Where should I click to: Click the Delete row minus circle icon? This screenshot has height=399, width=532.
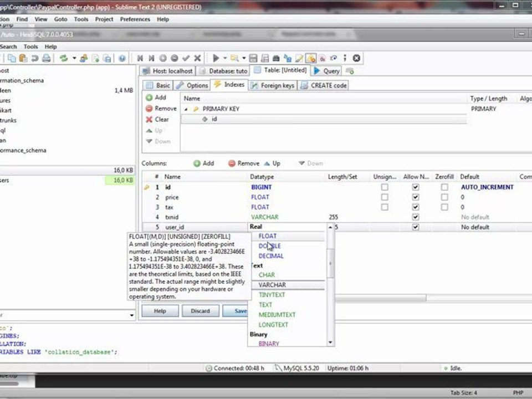point(175,58)
